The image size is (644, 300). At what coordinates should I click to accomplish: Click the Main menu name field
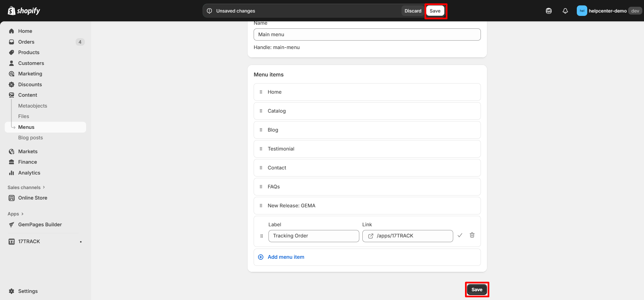click(x=367, y=34)
